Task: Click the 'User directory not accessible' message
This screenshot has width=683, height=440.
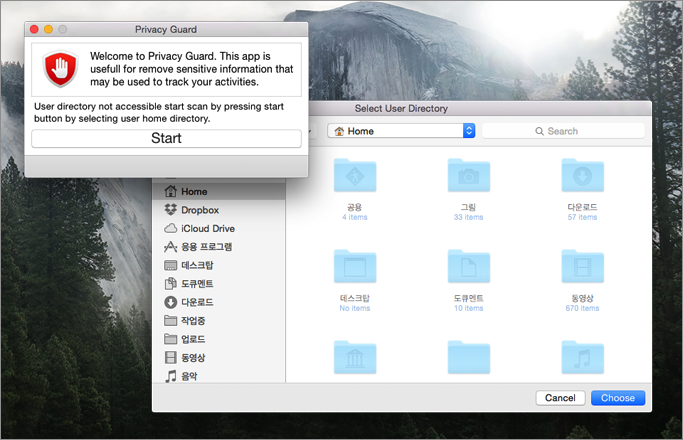Action: click(159, 112)
